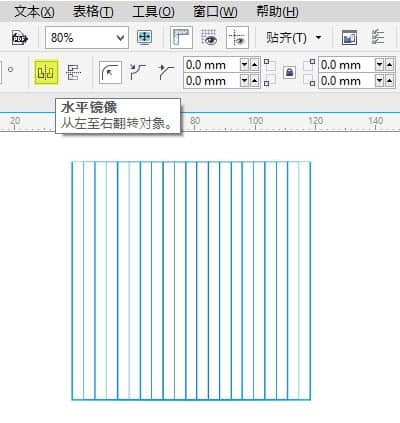Select the round corner option
The width and height of the screenshot is (400, 423).
click(x=110, y=72)
